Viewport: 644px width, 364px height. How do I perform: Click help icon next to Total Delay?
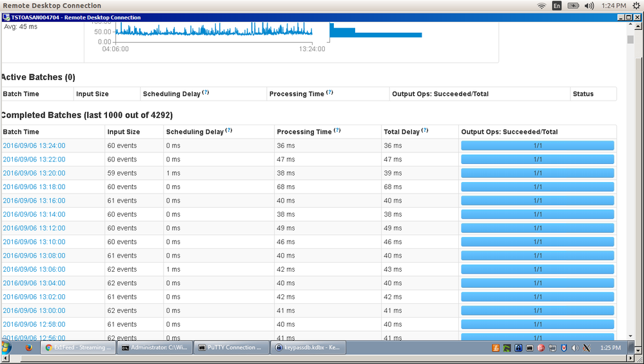coord(425,130)
